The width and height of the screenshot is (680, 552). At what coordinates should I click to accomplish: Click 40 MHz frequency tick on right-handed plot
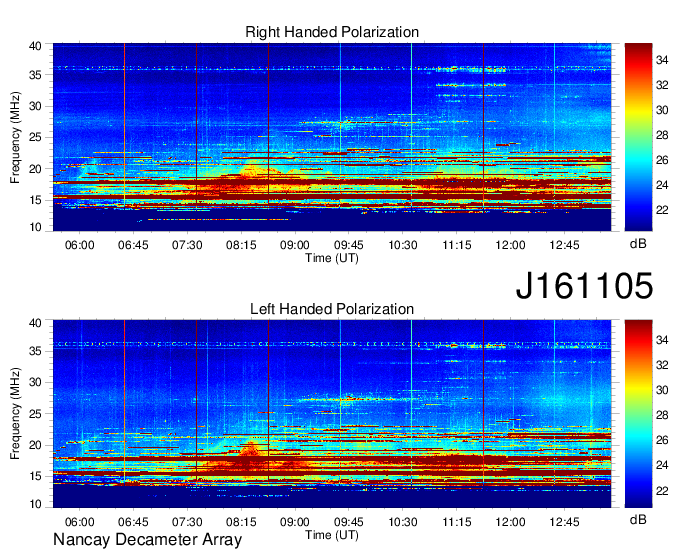pos(35,46)
